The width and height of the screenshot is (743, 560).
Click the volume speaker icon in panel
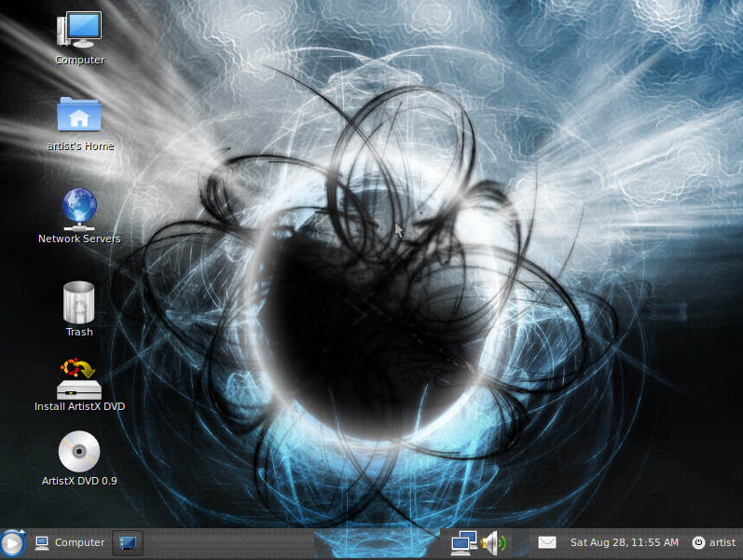pyautogui.click(x=493, y=542)
